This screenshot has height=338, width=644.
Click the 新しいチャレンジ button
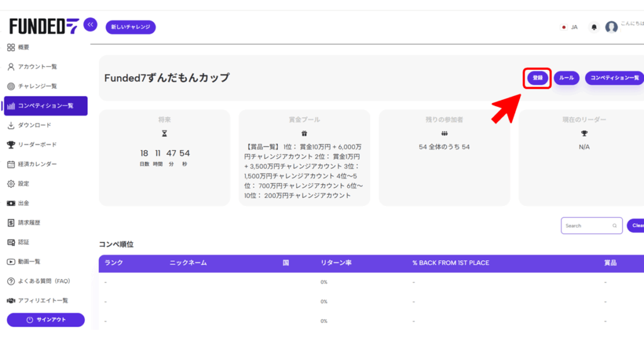(131, 27)
